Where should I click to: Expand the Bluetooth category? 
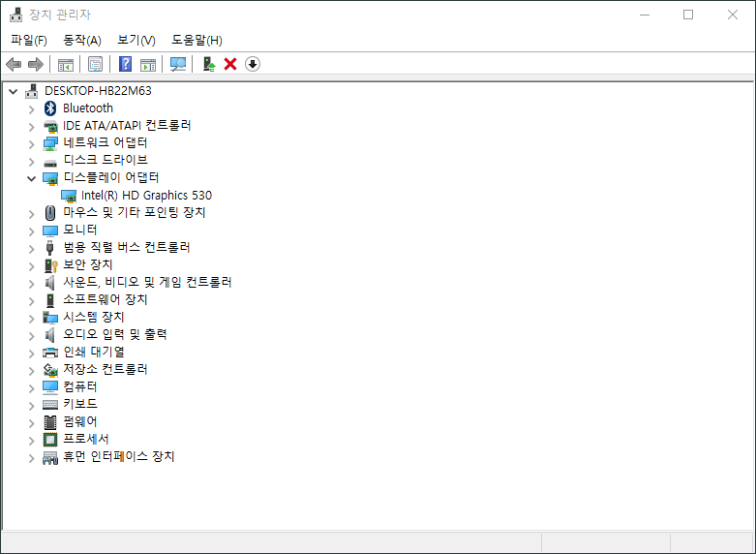[x=32, y=109]
